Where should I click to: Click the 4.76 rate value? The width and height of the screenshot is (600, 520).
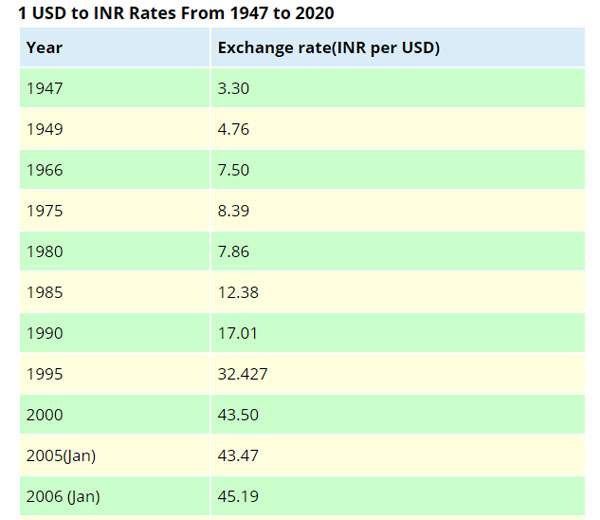tap(233, 129)
